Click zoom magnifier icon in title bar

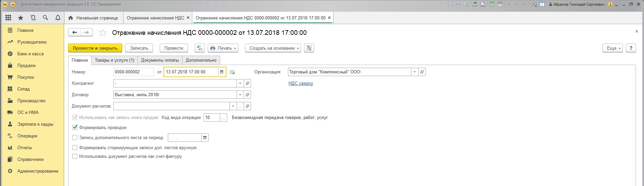coord(534,4)
